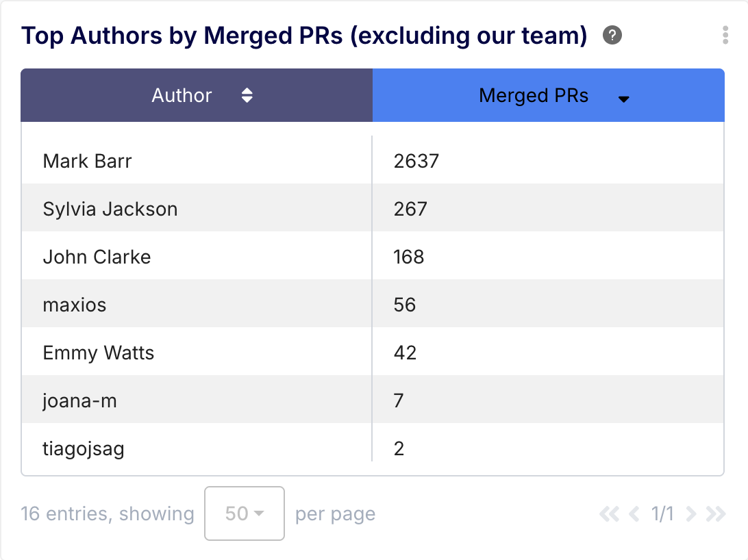Image resolution: width=748 pixels, height=560 pixels.
Task: Sort table by Author column arrows
Action: tap(247, 96)
